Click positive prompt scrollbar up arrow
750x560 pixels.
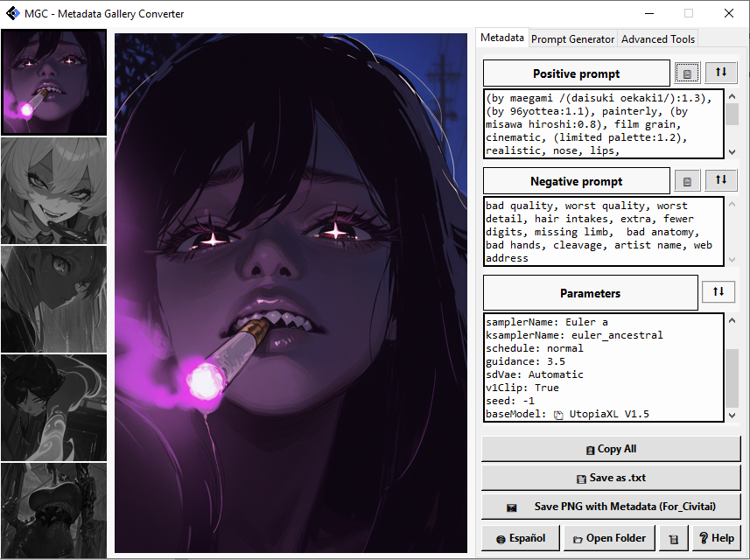pyautogui.click(x=732, y=96)
